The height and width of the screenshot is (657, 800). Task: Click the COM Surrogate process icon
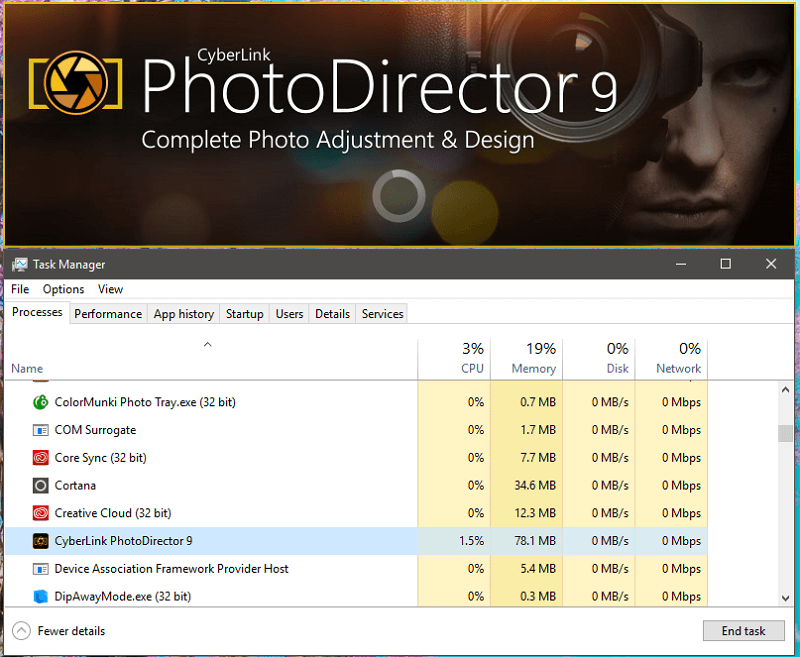pos(40,430)
